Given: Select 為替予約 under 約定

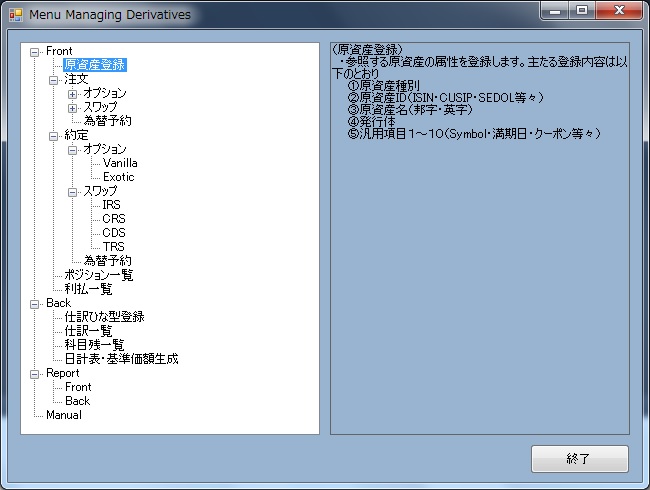Looking at the screenshot, I should pos(108,261).
